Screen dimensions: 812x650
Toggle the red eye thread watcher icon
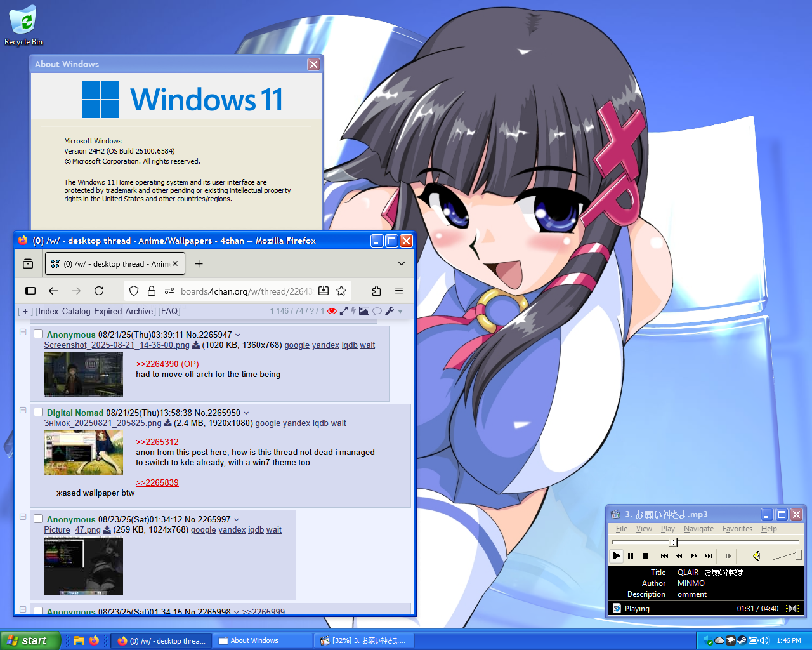click(x=332, y=311)
